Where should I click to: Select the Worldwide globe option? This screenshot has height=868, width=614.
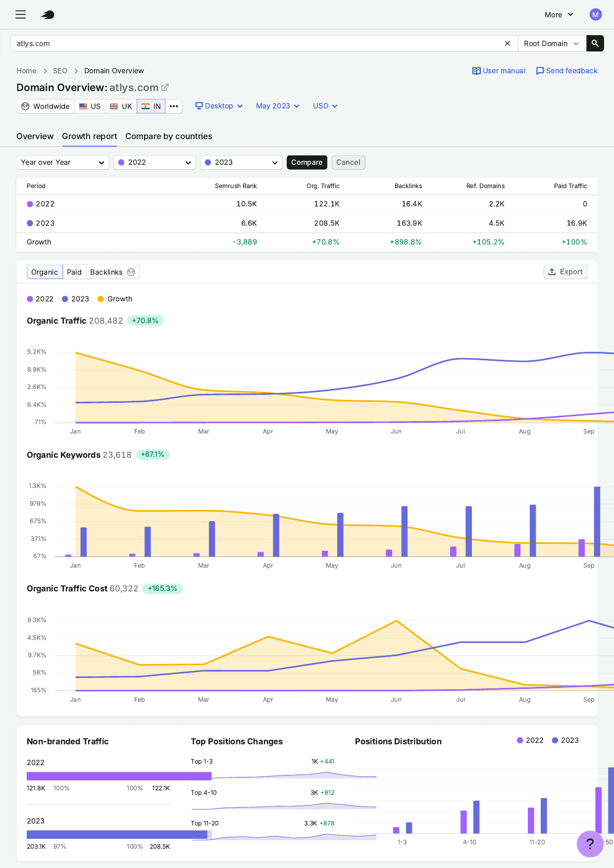[46, 106]
